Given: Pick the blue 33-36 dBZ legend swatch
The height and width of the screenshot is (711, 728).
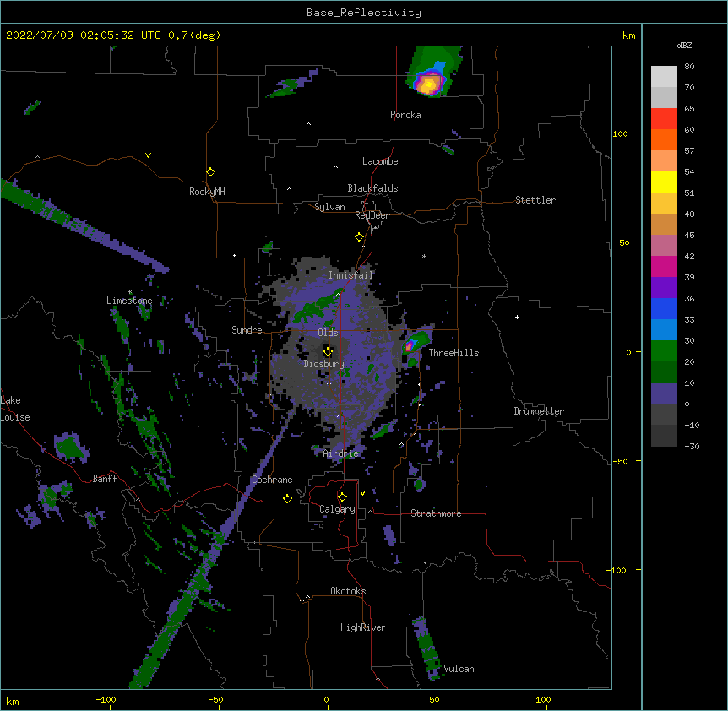Looking at the screenshot, I should [664, 308].
